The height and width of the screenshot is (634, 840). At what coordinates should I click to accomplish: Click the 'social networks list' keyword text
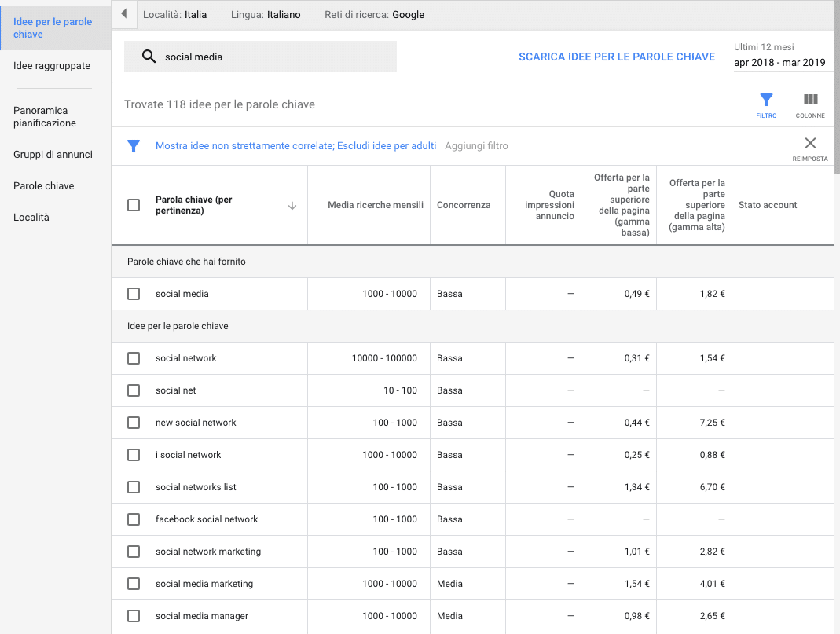click(196, 487)
